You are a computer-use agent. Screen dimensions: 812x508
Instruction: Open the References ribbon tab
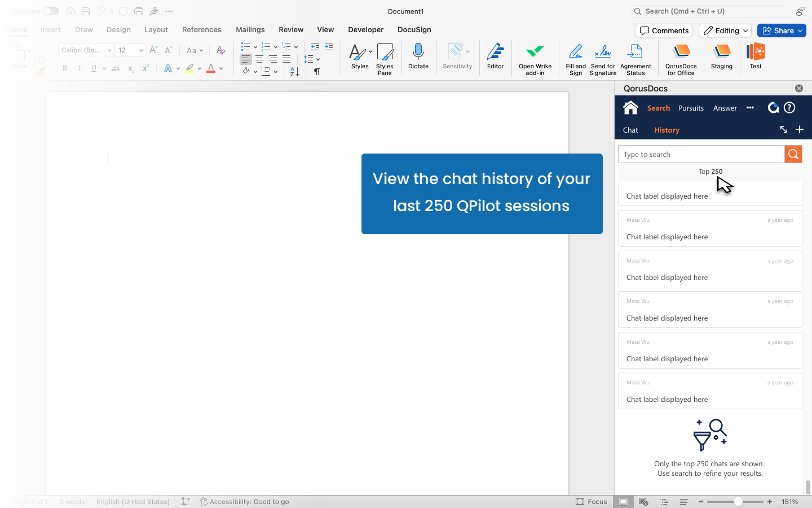[201, 29]
